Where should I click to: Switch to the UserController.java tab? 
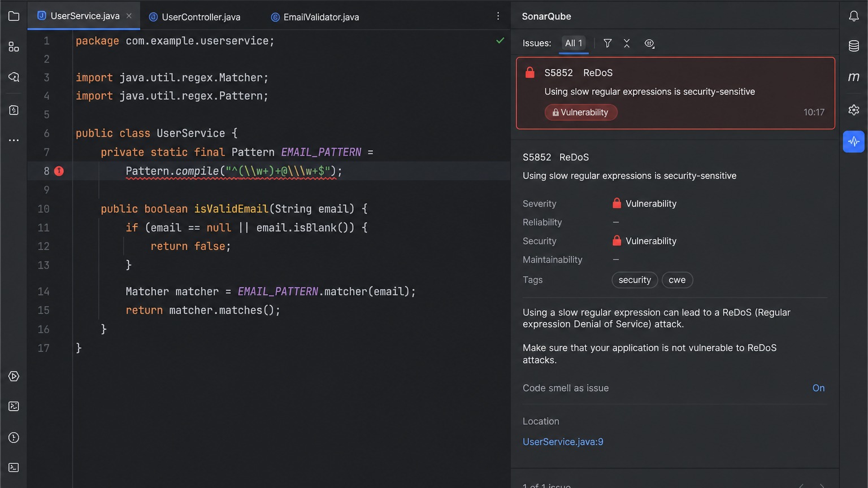195,17
